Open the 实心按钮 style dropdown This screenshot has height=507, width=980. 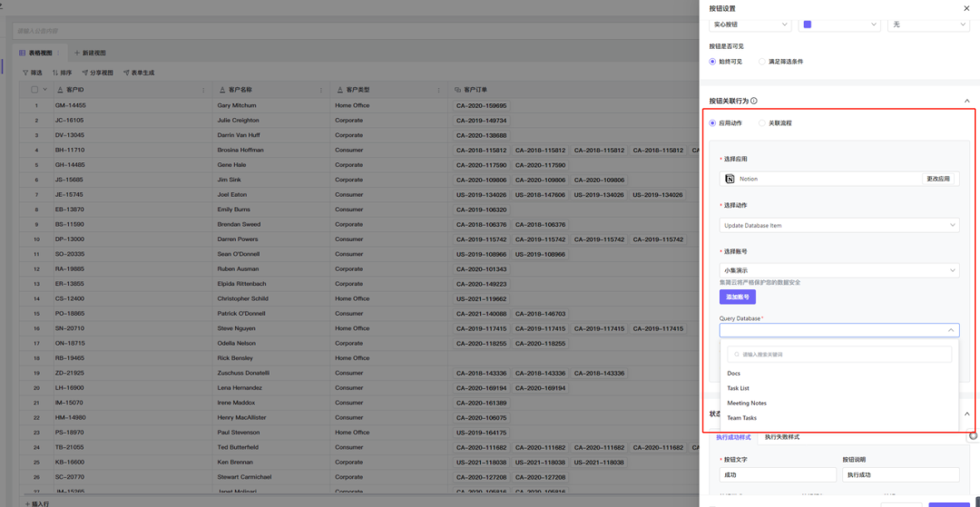750,24
